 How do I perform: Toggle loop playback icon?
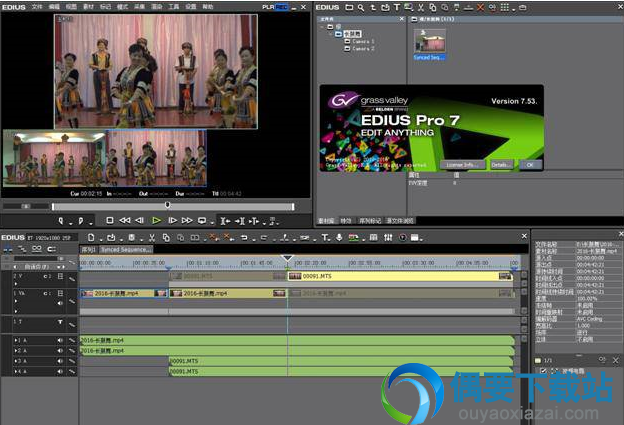pos(202,220)
